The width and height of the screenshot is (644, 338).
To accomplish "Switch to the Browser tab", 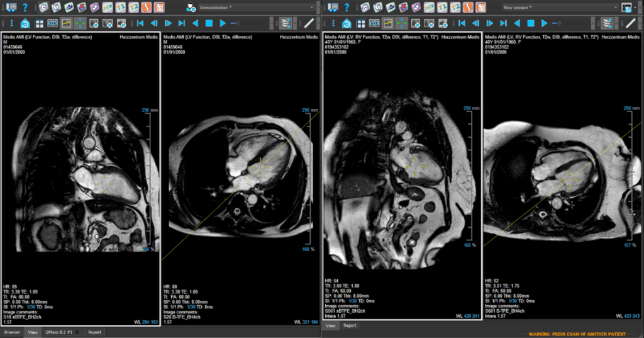I will (12, 332).
